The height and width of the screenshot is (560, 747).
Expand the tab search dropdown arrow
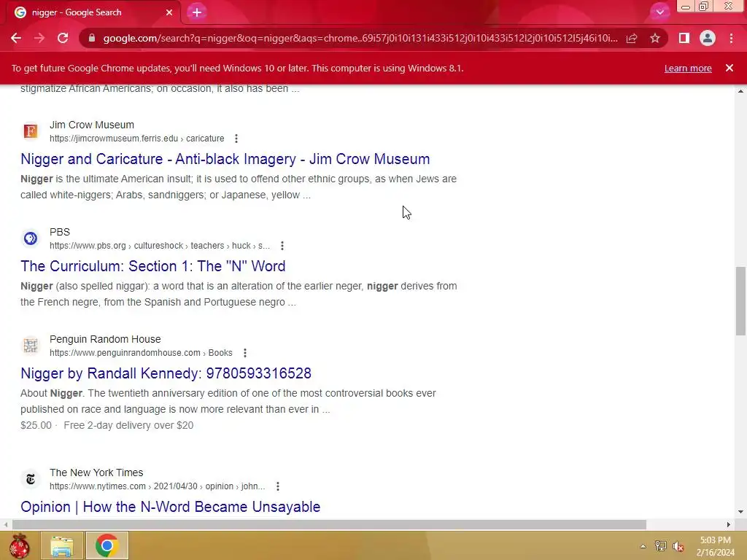coord(659,12)
